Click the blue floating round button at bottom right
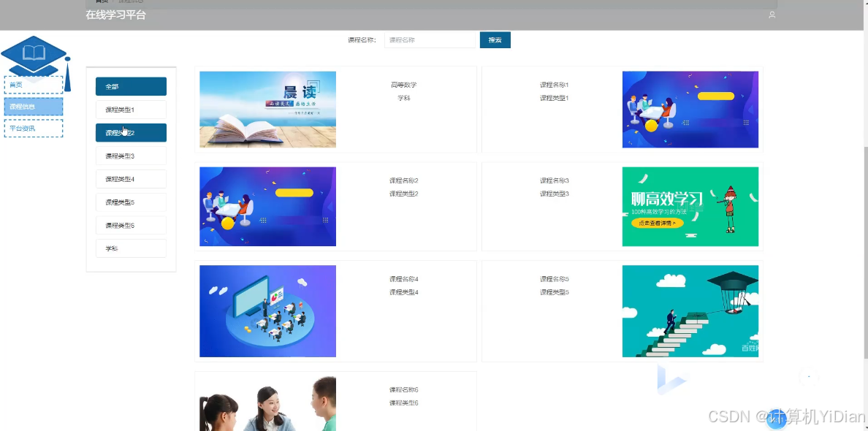Viewport: 868px width, 431px height. point(777,419)
